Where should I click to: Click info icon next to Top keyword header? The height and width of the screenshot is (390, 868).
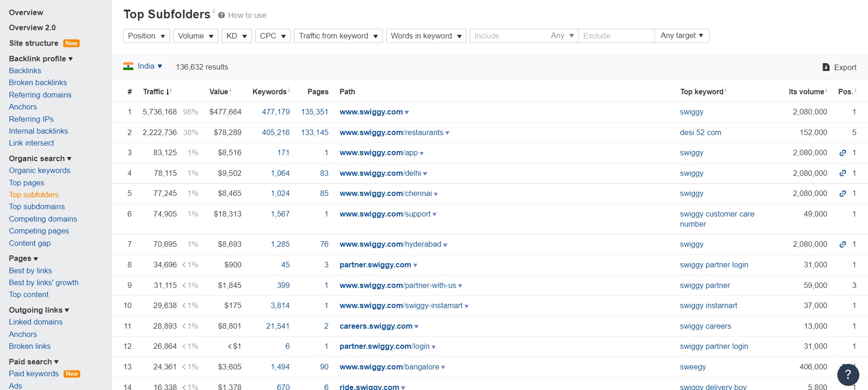[726, 90]
